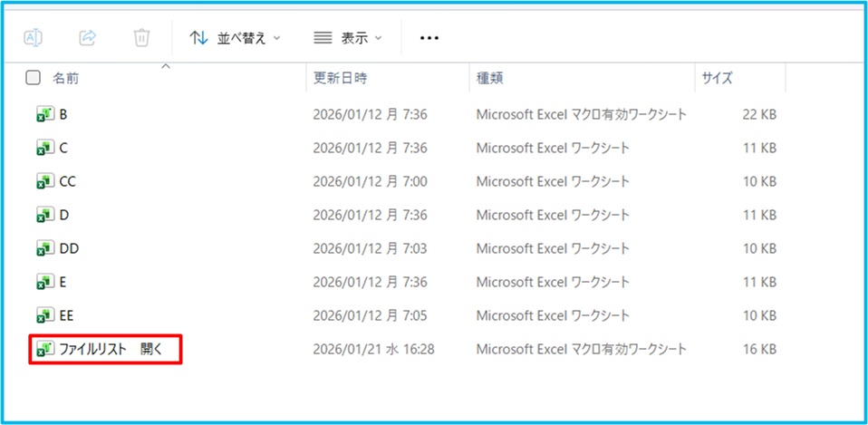This screenshot has width=868, height=425.
Task: Click the sort arrow above 名前 column
Action: point(165,66)
